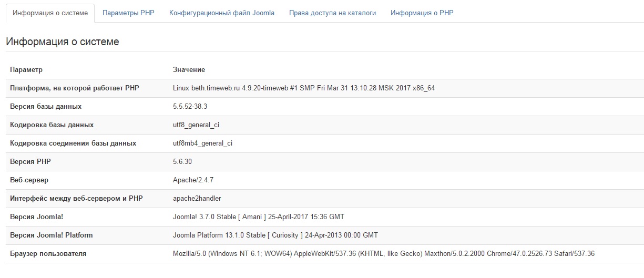Image resolution: width=644 pixels, height=278 pixels.
Task: Select the utf8_general_ci value
Action: click(x=196, y=125)
